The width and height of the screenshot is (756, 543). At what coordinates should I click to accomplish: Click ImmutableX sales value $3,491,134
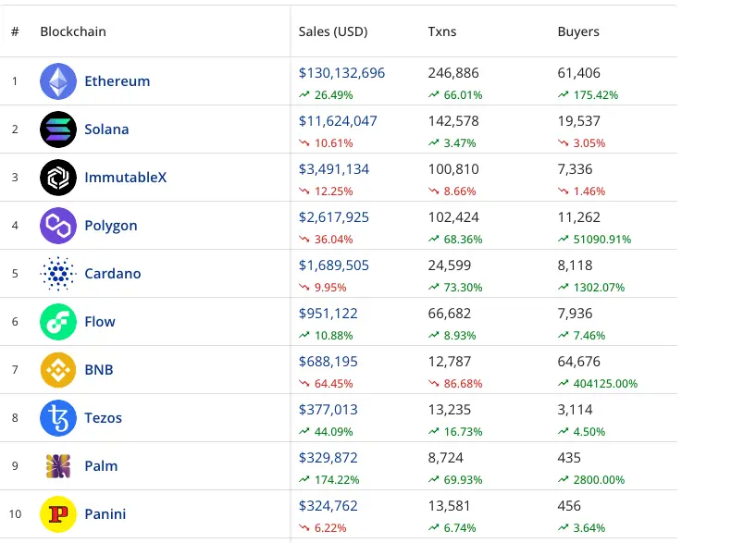coord(334,169)
